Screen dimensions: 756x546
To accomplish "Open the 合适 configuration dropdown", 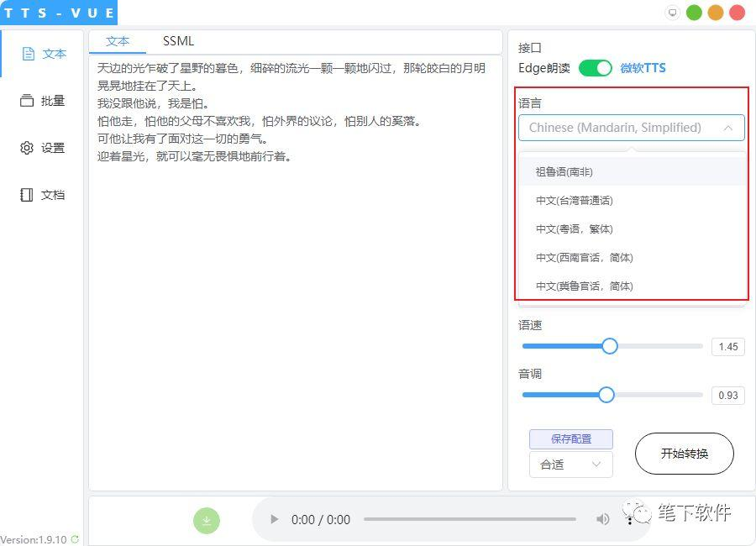I will point(571,465).
